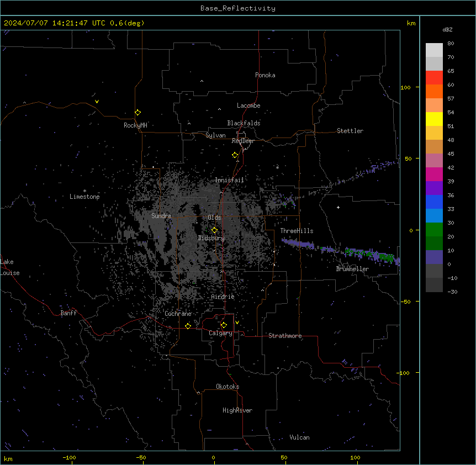Click the red 65 dBZ color swatch

[x=434, y=77]
